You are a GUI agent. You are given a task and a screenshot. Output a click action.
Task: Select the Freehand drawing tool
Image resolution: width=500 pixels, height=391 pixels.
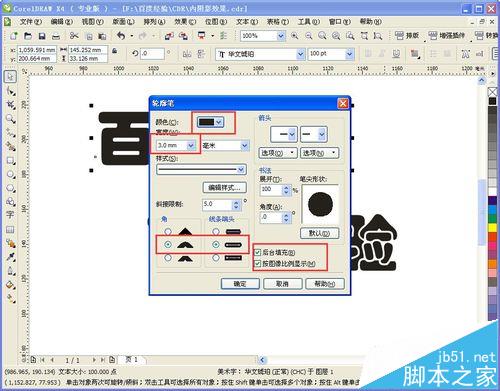(x=10, y=133)
